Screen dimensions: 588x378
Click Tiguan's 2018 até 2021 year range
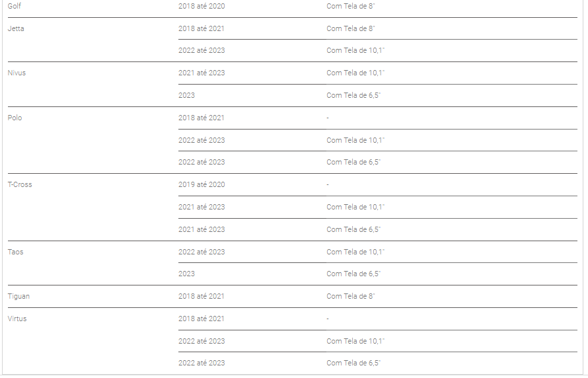coord(201,296)
